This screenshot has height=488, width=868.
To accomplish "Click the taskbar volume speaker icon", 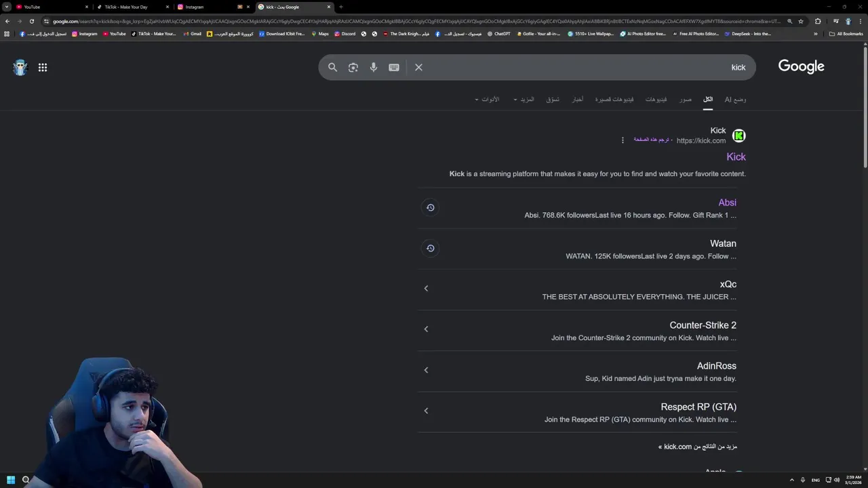I will click(837, 480).
